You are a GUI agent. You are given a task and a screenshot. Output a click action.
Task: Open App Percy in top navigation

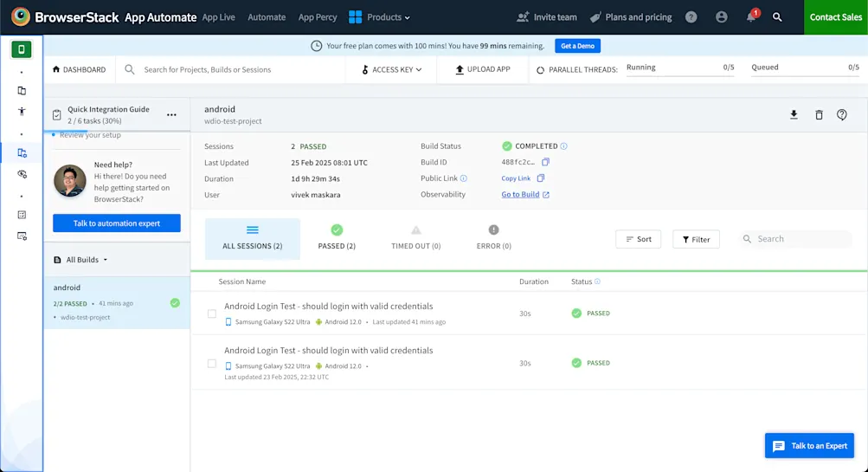318,17
